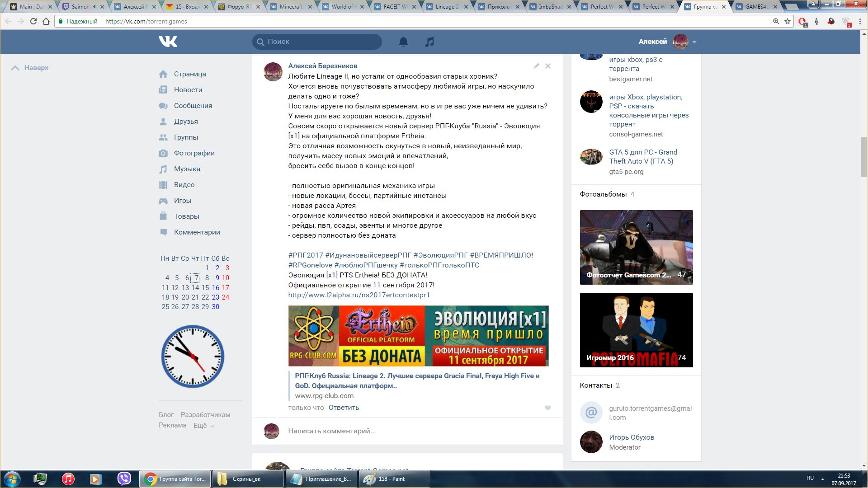This screenshot has height=488, width=868.
Task: Open 118 - Paint taskbar window
Action: (x=394, y=479)
